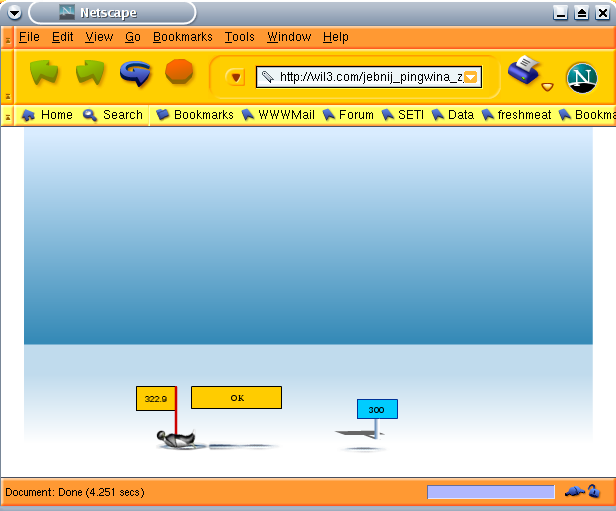Viewport: 616px width, 511px height.
Task: Open the File menu
Action: coord(29,37)
